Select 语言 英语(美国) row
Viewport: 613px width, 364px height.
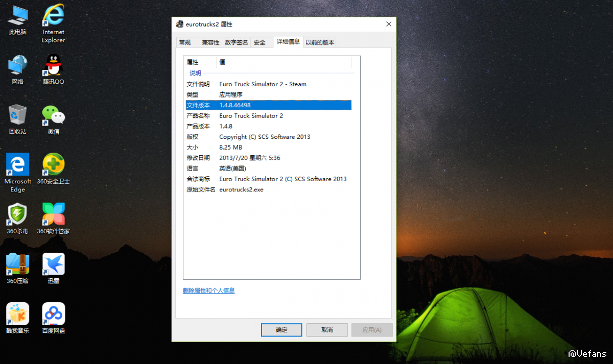pos(268,168)
